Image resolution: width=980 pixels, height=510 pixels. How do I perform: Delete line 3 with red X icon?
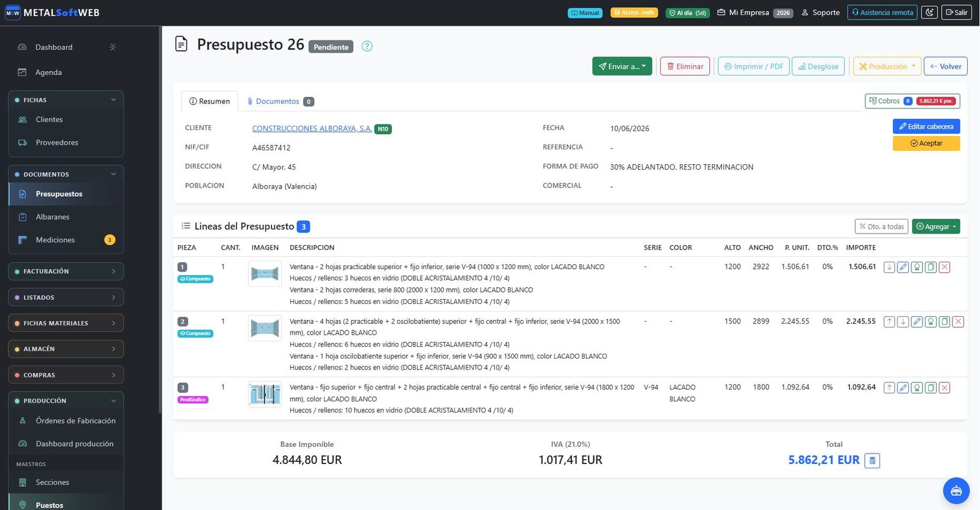tap(944, 388)
